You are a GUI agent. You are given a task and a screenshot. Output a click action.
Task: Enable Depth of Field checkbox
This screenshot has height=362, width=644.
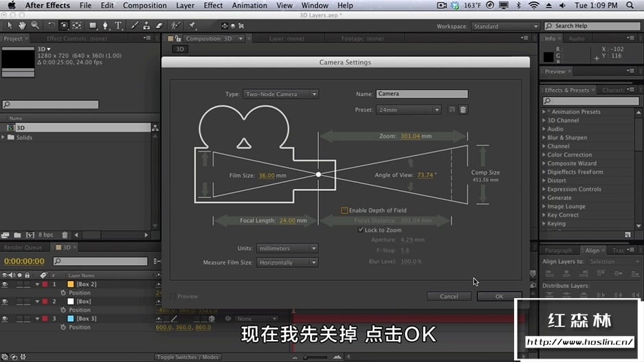[344, 210]
